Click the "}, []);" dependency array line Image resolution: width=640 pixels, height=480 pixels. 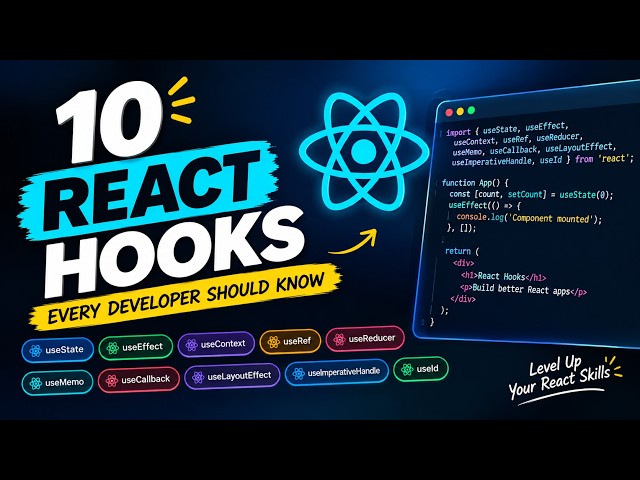[461, 228]
